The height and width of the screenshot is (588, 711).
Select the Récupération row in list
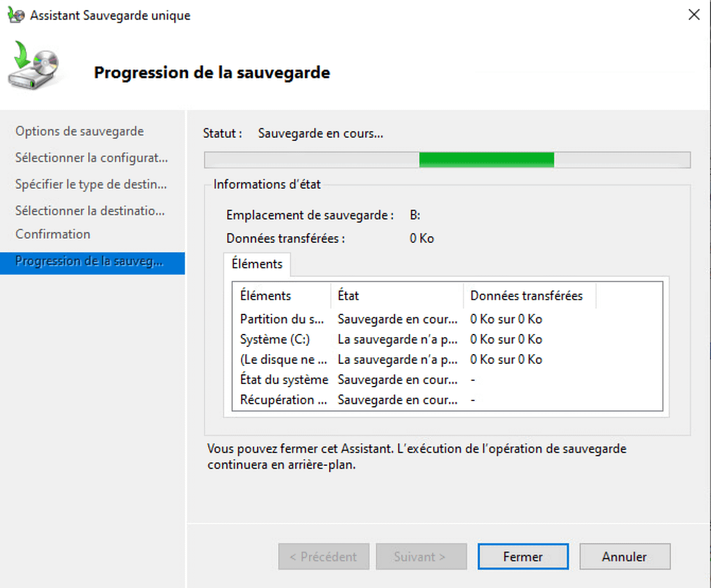(282, 400)
